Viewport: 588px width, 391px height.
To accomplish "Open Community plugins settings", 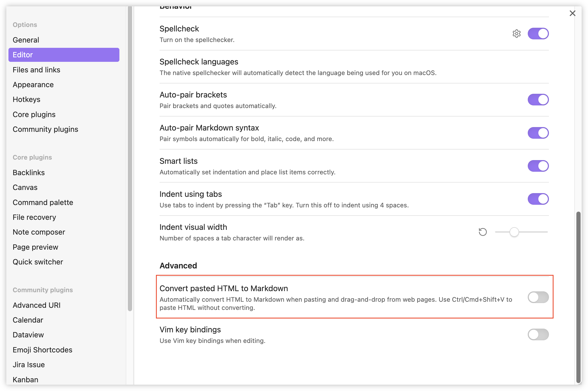I will coord(45,129).
